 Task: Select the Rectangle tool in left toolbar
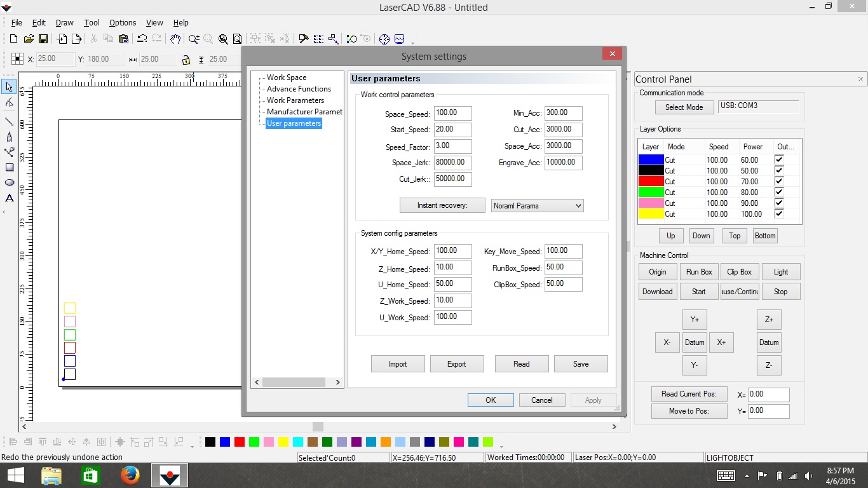pyautogui.click(x=9, y=168)
